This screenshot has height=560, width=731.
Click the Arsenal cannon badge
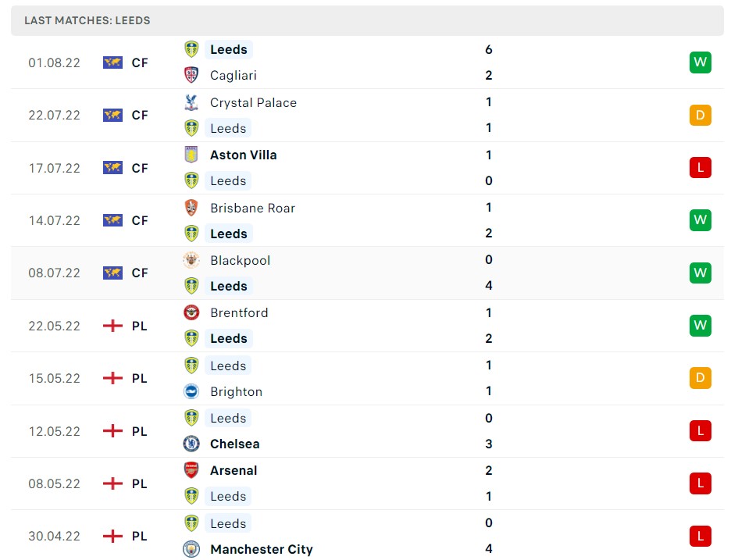click(x=191, y=470)
